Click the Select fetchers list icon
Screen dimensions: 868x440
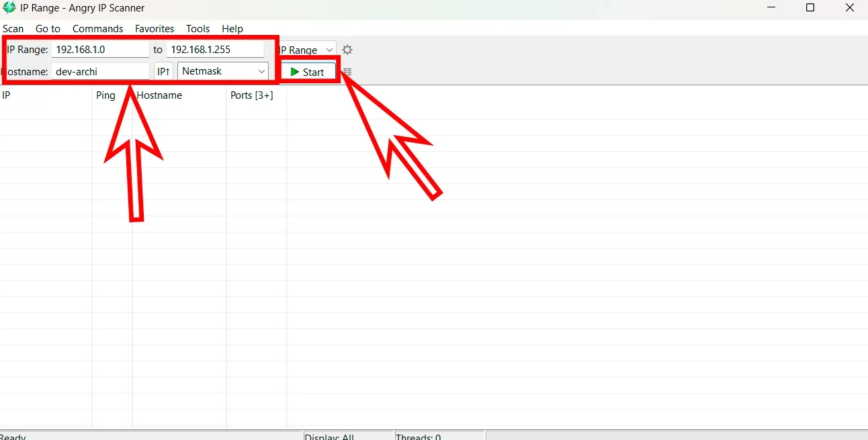(347, 72)
